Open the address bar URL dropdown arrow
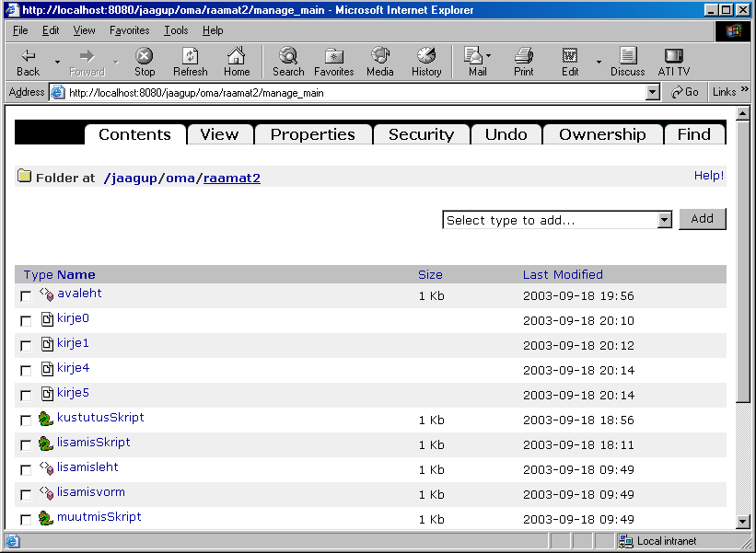The height and width of the screenshot is (553, 756). click(653, 92)
